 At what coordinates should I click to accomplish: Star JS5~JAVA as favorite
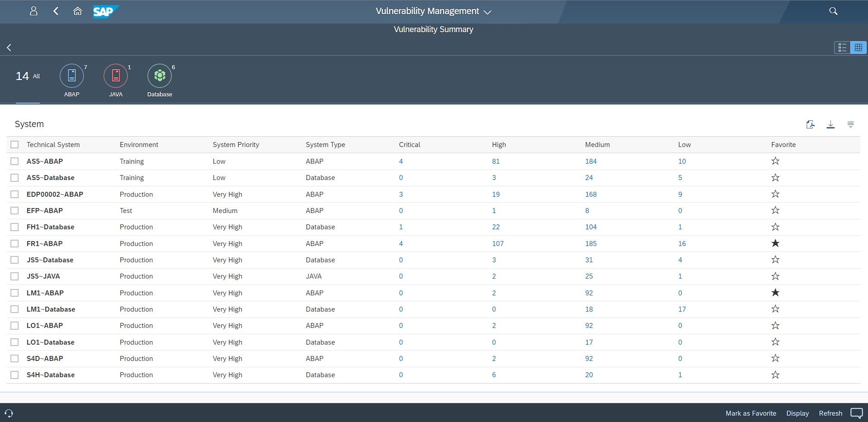pyautogui.click(x=775, y=276)
